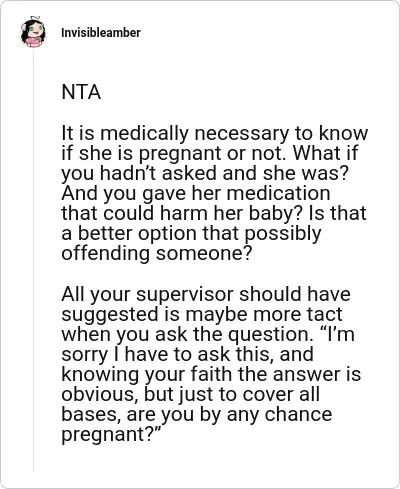Click the line 'knowing your faith the answer is'
The image size is (400, 489).
point(211,374)
